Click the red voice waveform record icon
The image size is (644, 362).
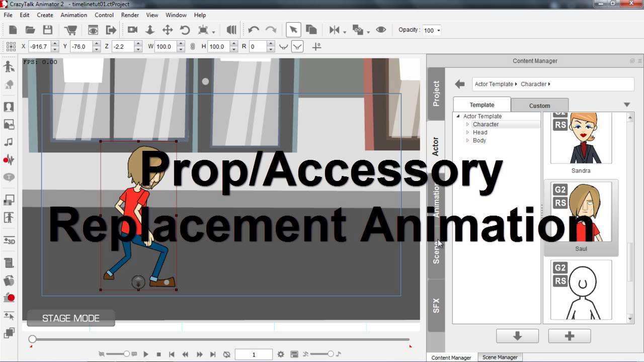tap(9, 160)
